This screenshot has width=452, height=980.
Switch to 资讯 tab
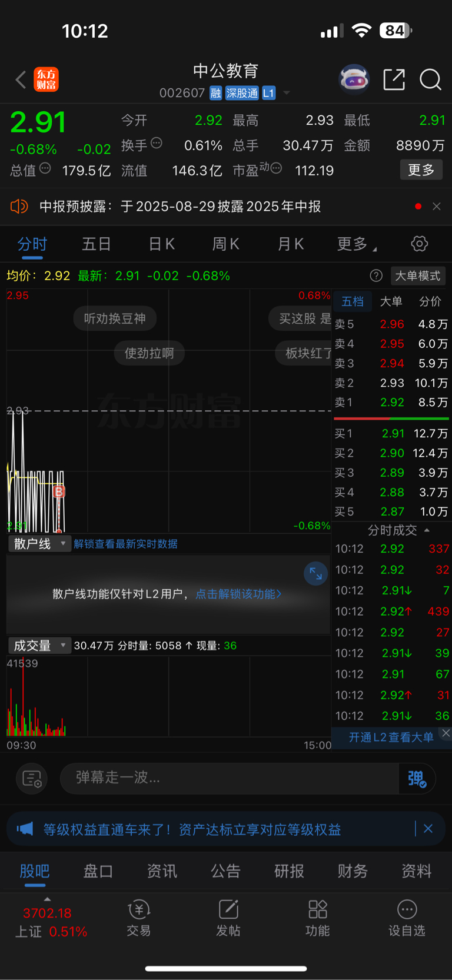point(162,871)
